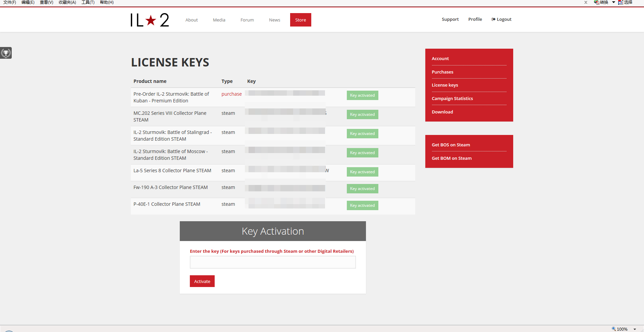The width and height of the screenshot is (644, 332).
Task: Focus the license key entry field
Action: click(x=273, y=262)
